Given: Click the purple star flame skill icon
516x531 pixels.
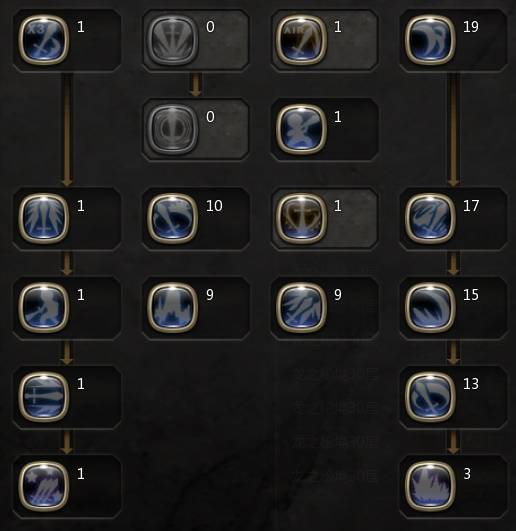Looking at the screenshot, I should (x=44, y=486).
